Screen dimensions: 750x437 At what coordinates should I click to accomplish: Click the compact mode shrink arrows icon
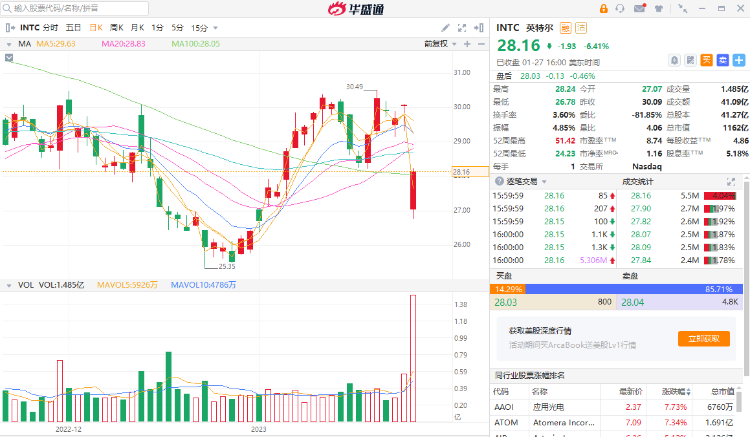683,9
